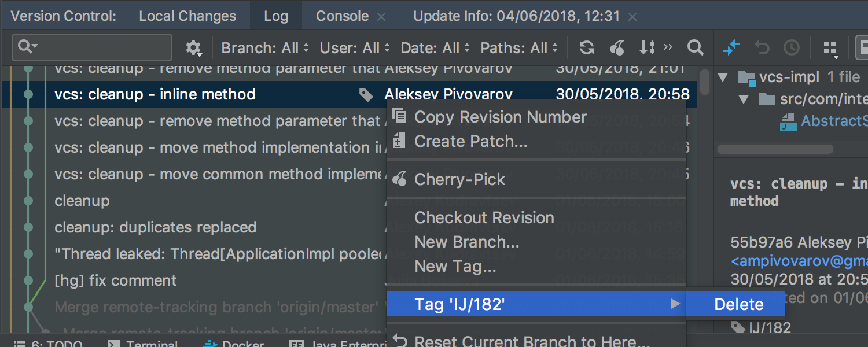Close the Console tab
868x347 pixels.
point(381,17)
